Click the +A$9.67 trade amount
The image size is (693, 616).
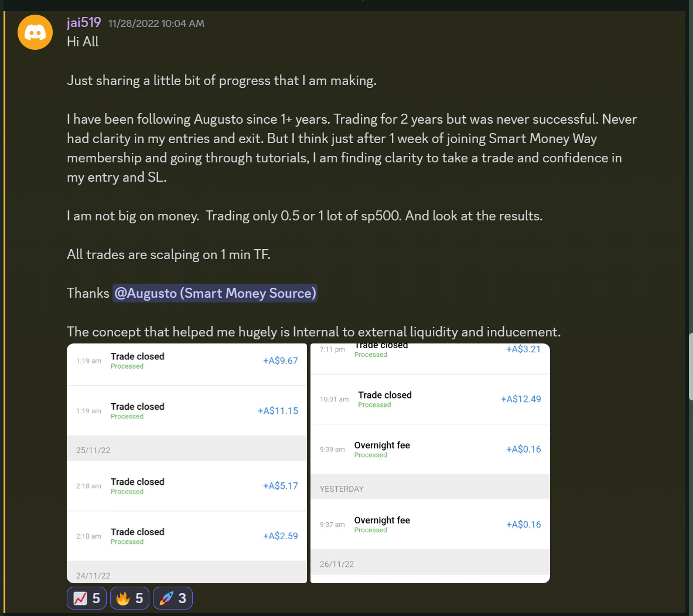280,361
